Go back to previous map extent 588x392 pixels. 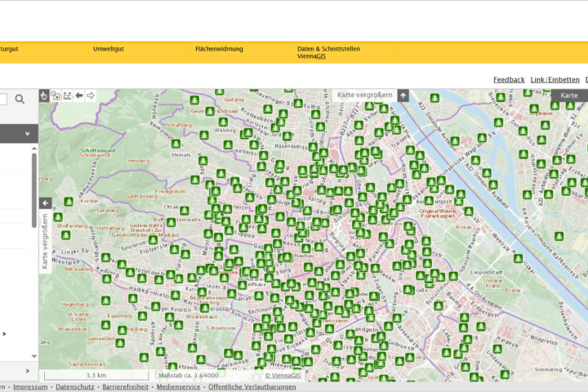79,96
